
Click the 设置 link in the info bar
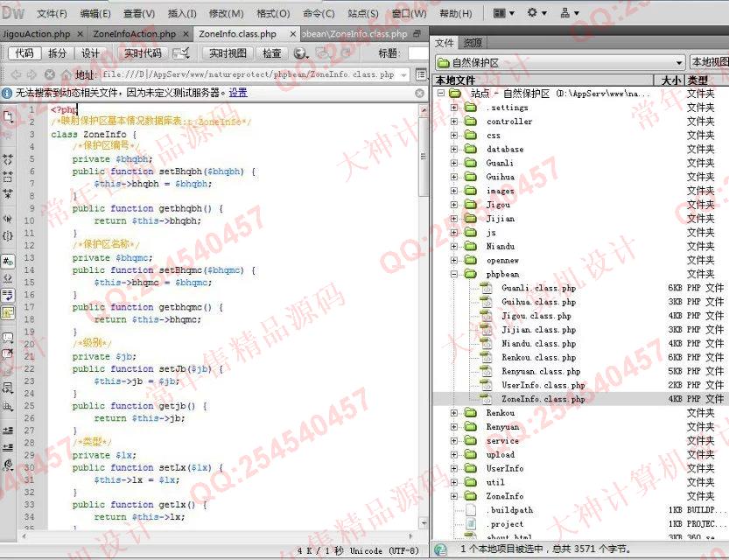(x=238, y=93)
